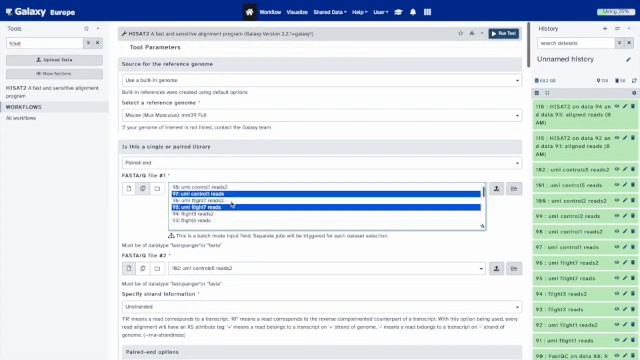Expand the User menu

380,12
